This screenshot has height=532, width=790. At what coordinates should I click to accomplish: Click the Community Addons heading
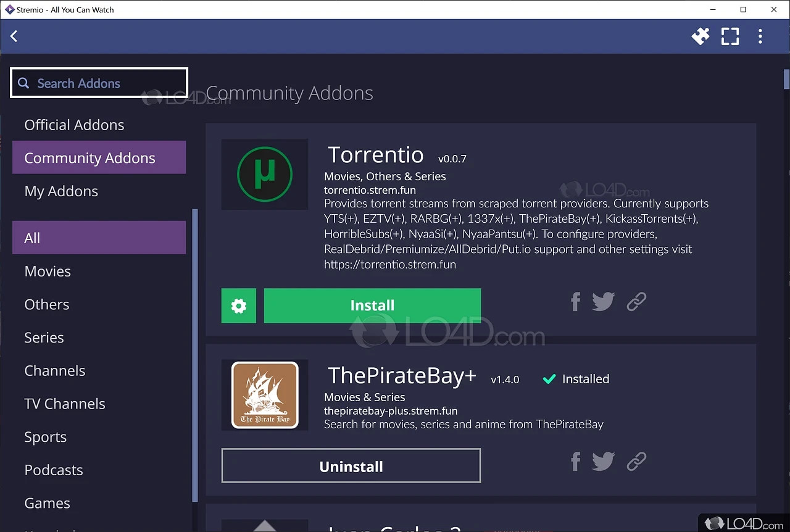[289, 93]
